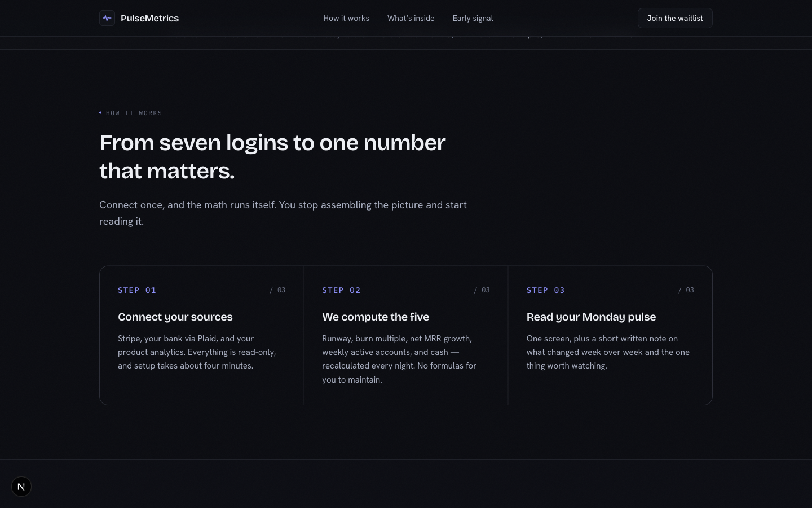Click the PulseMetrics pulse logo icon

[107, 18]
